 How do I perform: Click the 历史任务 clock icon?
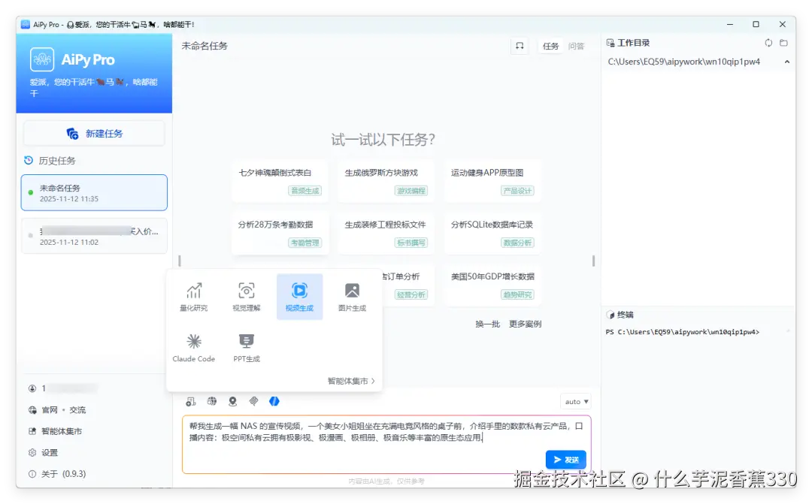tap(29, 161)
